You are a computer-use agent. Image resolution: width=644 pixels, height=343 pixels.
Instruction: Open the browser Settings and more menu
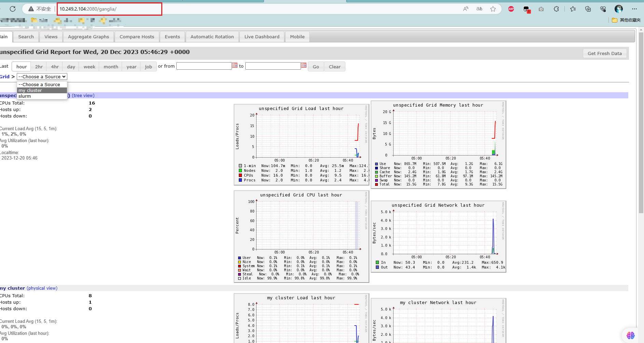pos(634,9)
